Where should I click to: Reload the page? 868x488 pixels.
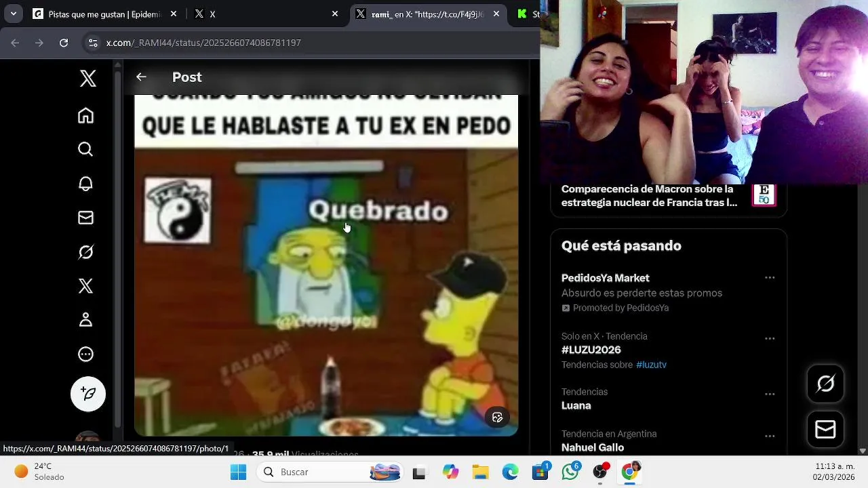64,43
